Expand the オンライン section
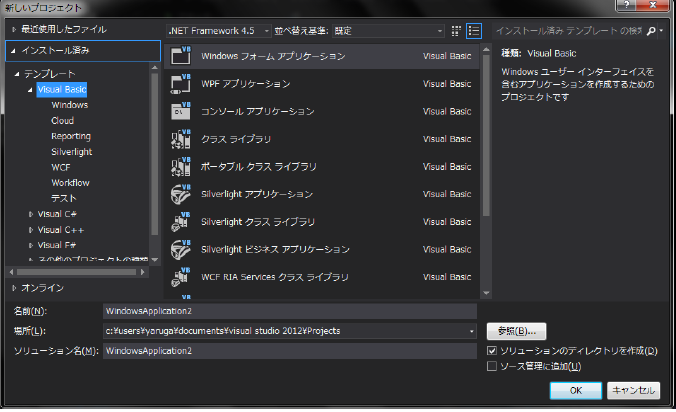Viewport: 676px width, 412px height. pos(13,288)
